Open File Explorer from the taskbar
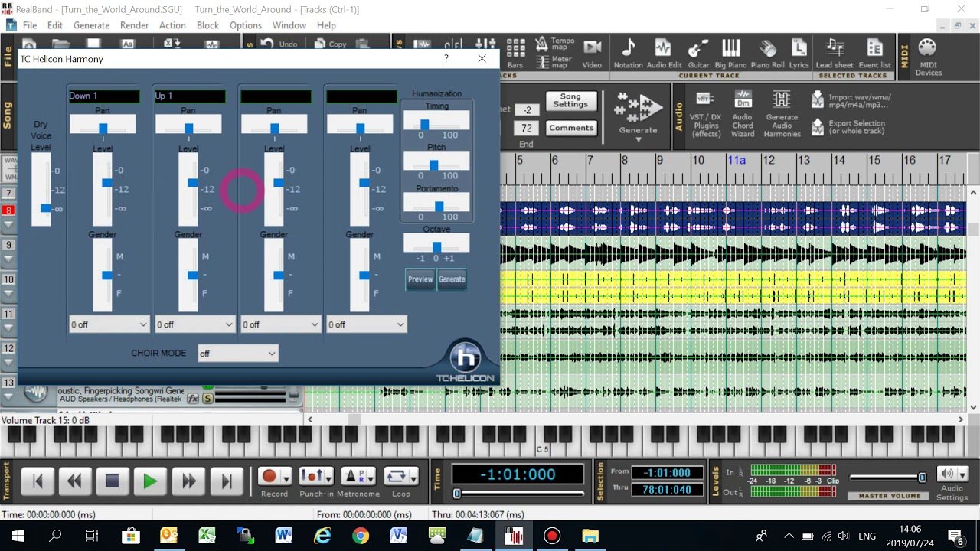This screenshot has height=551, width=980. 590,536
